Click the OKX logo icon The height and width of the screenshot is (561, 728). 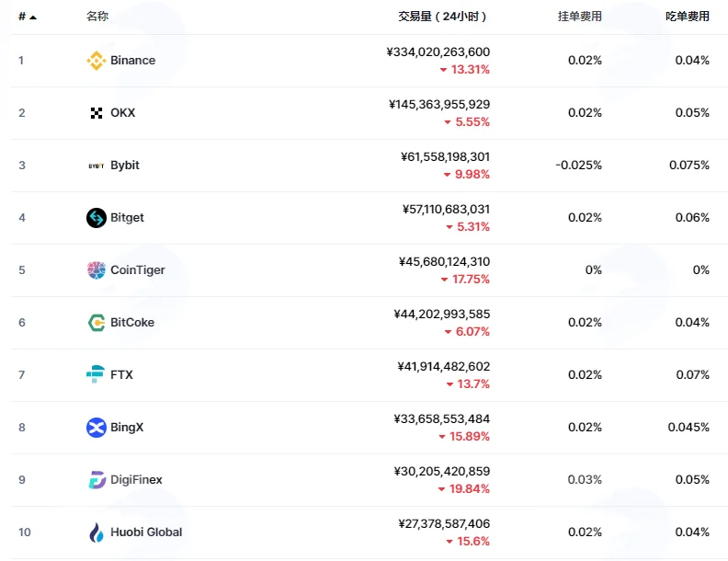pyautogui.click(x=97, y=113)
